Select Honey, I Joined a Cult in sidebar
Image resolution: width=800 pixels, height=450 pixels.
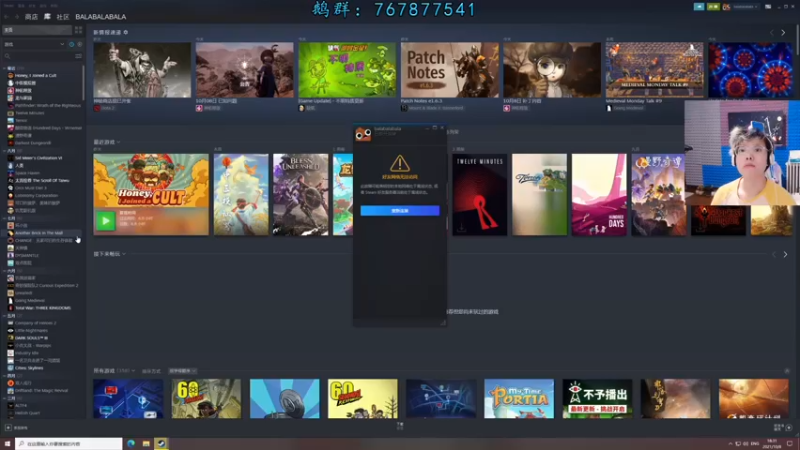pos(36,75)
